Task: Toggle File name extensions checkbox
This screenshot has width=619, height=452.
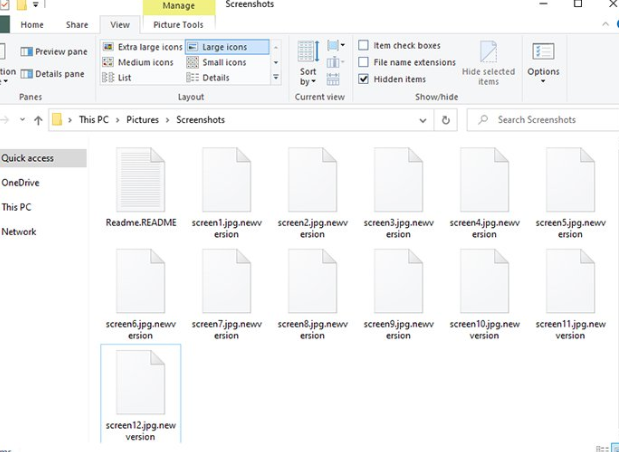Action: pos(364,62)
